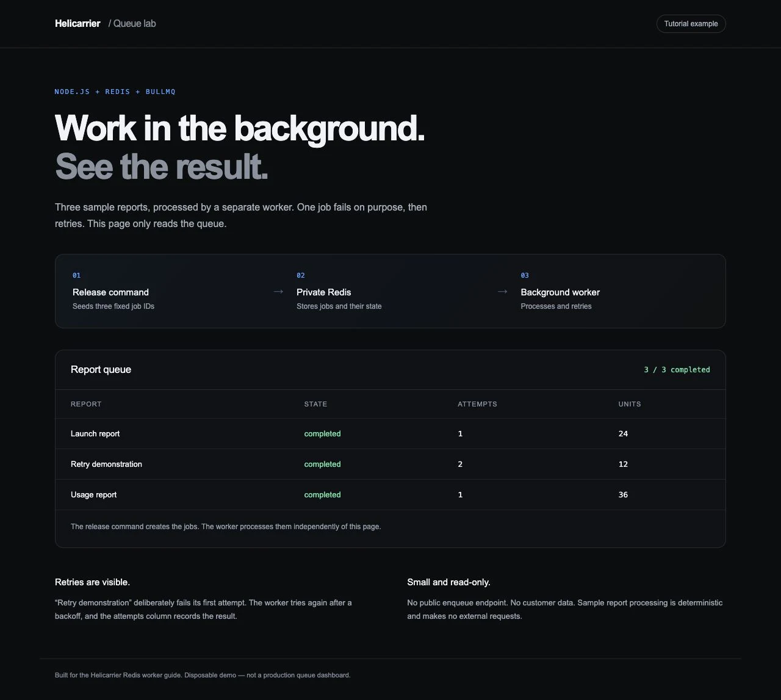Image resolution: width=781 pixels, height=700 pixels.
Task: Click units value 36
Action: 623,495
